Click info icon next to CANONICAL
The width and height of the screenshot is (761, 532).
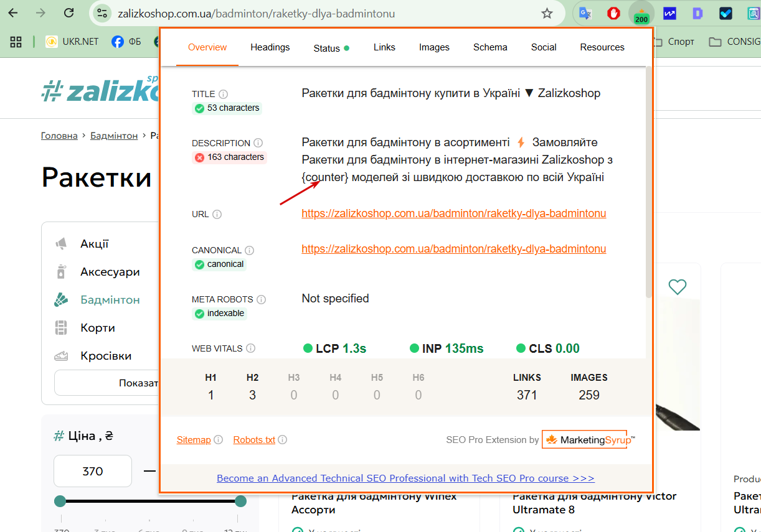250,250
